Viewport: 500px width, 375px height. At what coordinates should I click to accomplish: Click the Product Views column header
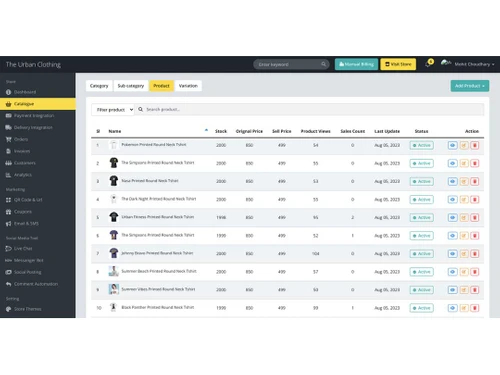point(315,131)
